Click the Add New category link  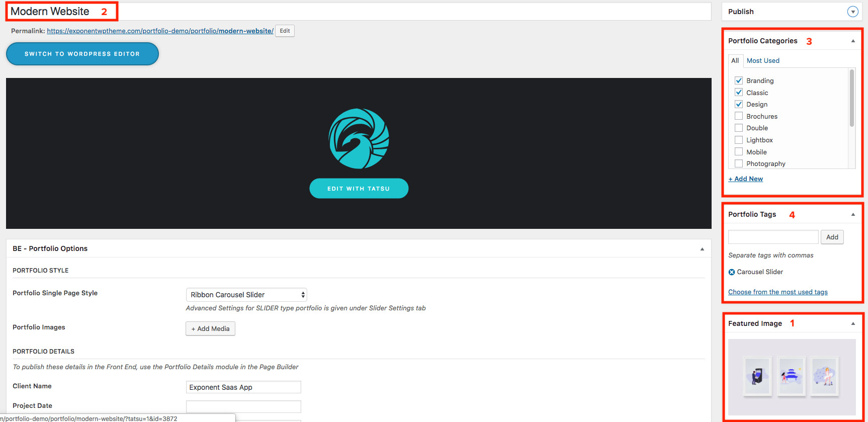[746, 179]
